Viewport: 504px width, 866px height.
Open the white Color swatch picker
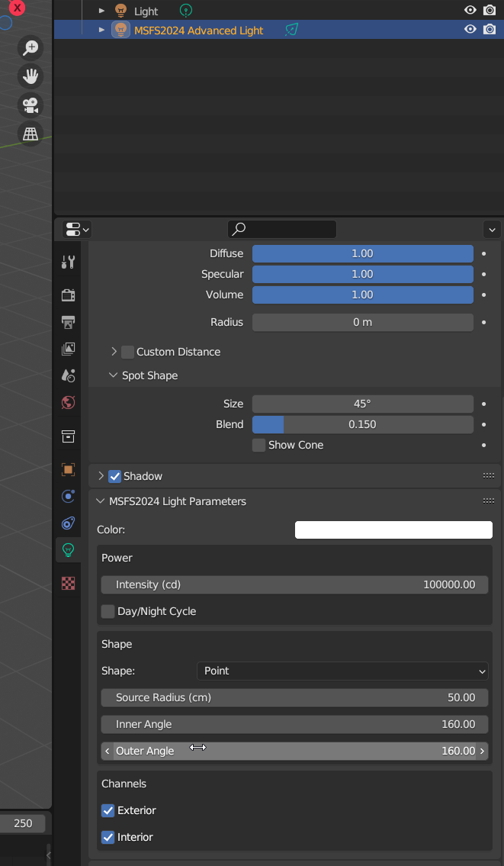click(393, 530)
